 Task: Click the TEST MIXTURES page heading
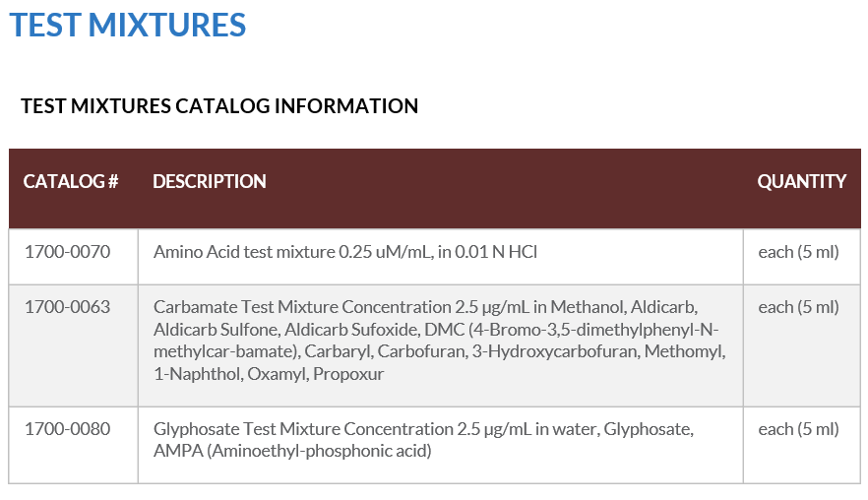click(128, 25)
